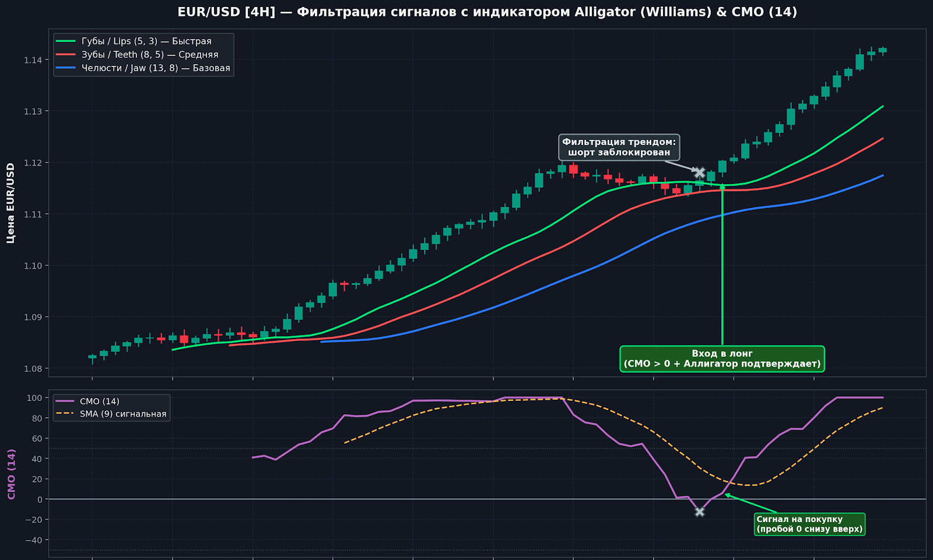This screenshot has width=933, height=560.
Task: Click the "Цена EUR/USD" vertical axis label
Action: tap(10, 203)
